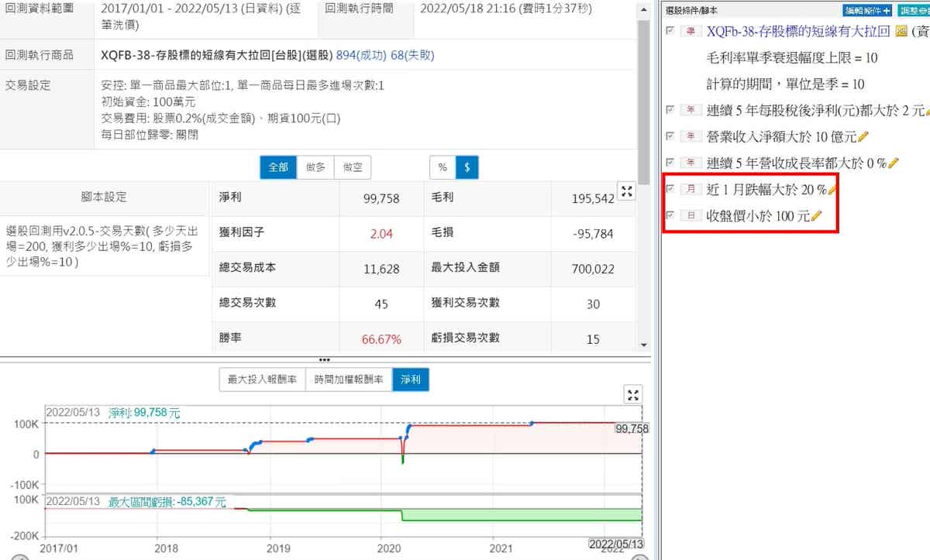This screenshot has height=560, width=930.
Task: Filter statistics by 做空 trades
Action: pos(353,167)
